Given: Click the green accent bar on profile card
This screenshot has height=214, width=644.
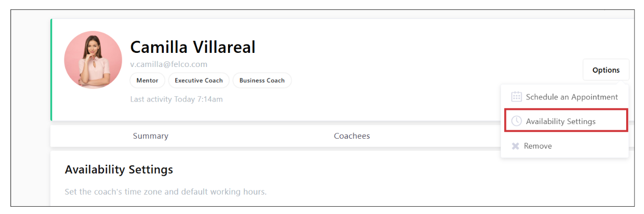Looking at the screenshot, I should point(51,70).
